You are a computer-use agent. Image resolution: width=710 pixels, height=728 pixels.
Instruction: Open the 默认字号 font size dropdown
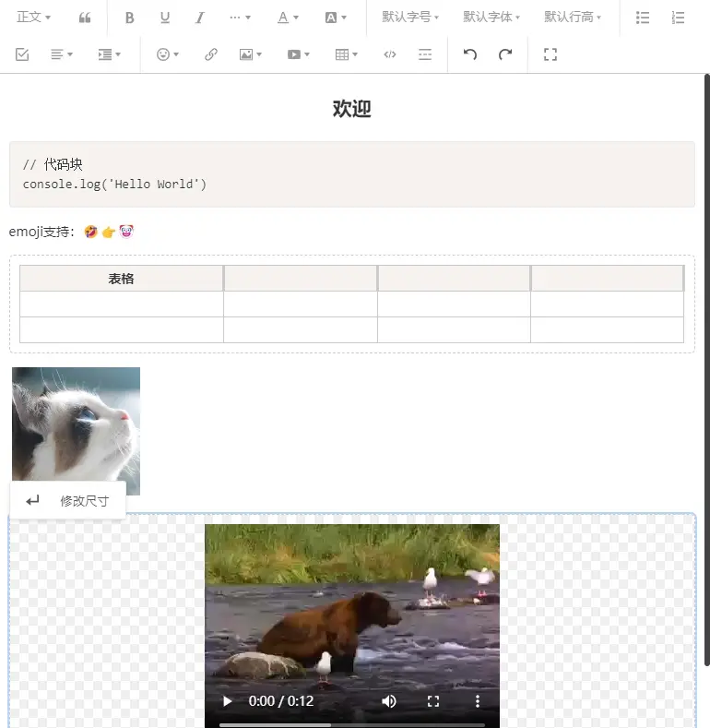click(410, 18)
